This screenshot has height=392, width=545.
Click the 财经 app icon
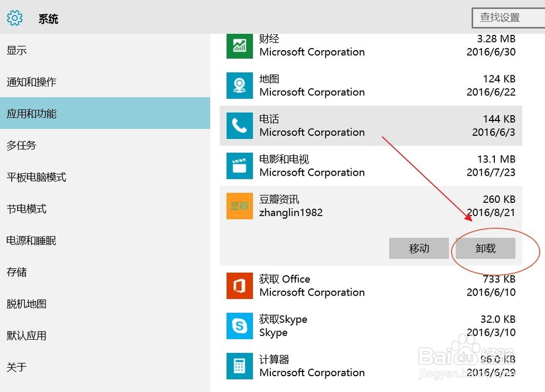pos(240,45)
